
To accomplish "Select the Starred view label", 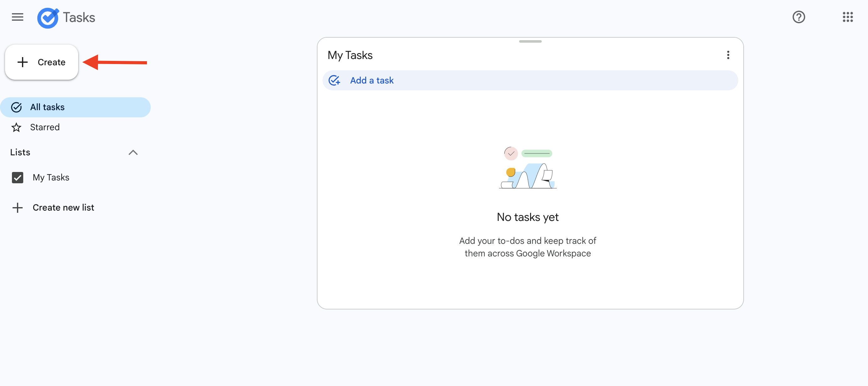I will [x=45, y=127].
